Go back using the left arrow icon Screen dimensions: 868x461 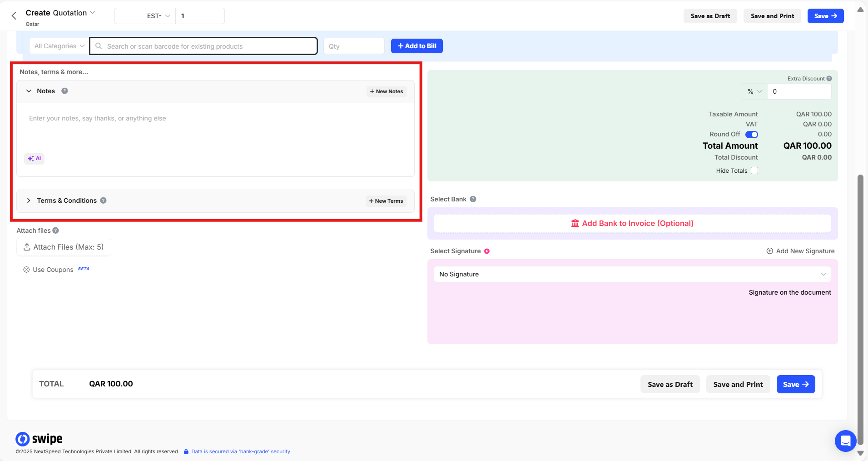pyautogui.click(x=14, y=16)
